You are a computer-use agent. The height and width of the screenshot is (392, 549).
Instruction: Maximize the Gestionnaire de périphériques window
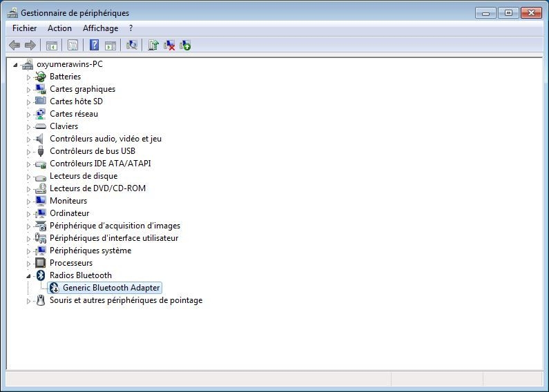(x=508, y=13)
